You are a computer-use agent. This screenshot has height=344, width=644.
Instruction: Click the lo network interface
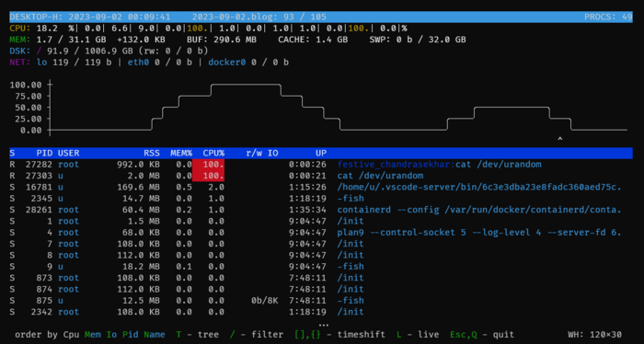click(41, 63)
